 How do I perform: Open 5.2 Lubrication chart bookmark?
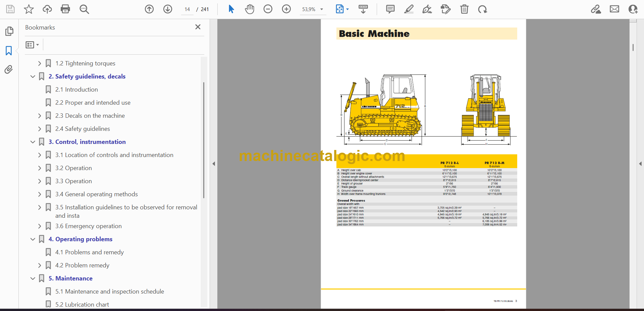pos(82,305)
